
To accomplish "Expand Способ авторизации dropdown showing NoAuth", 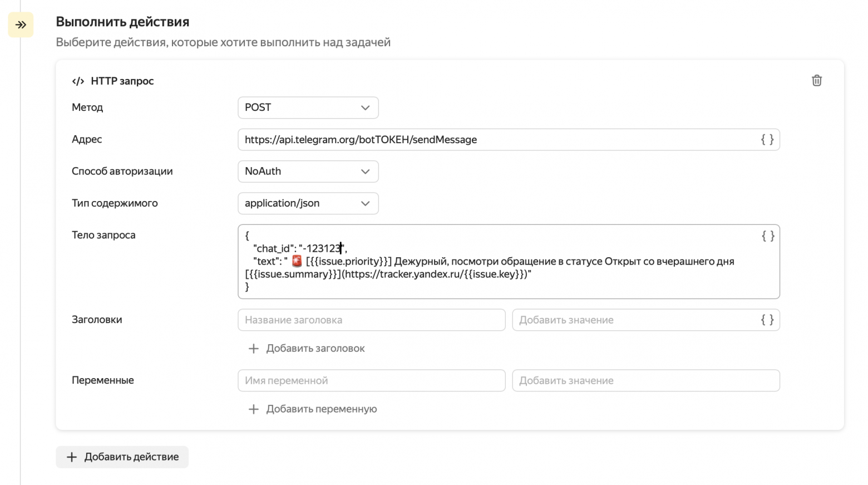I will (x=308, y=172).
